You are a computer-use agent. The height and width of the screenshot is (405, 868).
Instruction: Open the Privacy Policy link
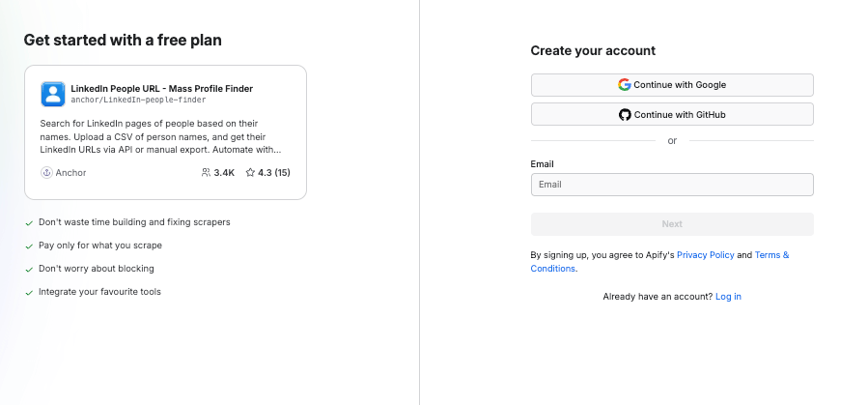pos(705,255)
